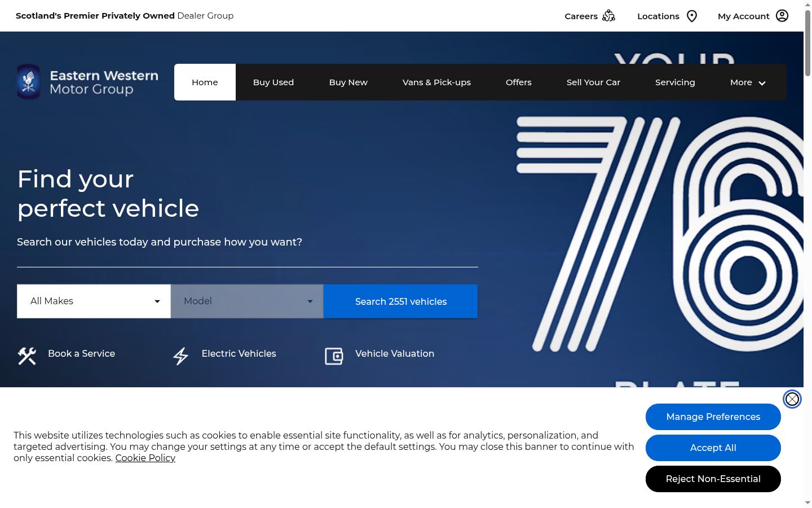Click the page vertical scrollbar thumb
The width and height of the screenshot is (812, 508).
tap(807, 42)
